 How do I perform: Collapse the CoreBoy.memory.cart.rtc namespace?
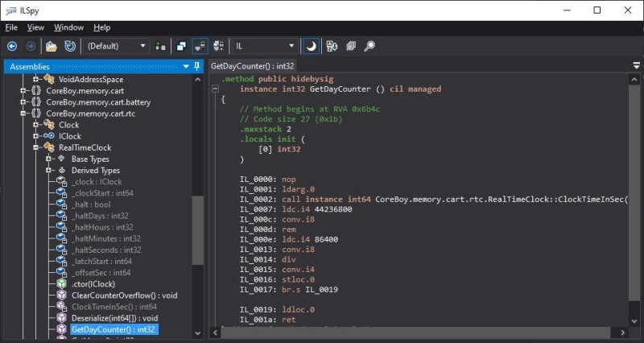(x=23, y=114)
